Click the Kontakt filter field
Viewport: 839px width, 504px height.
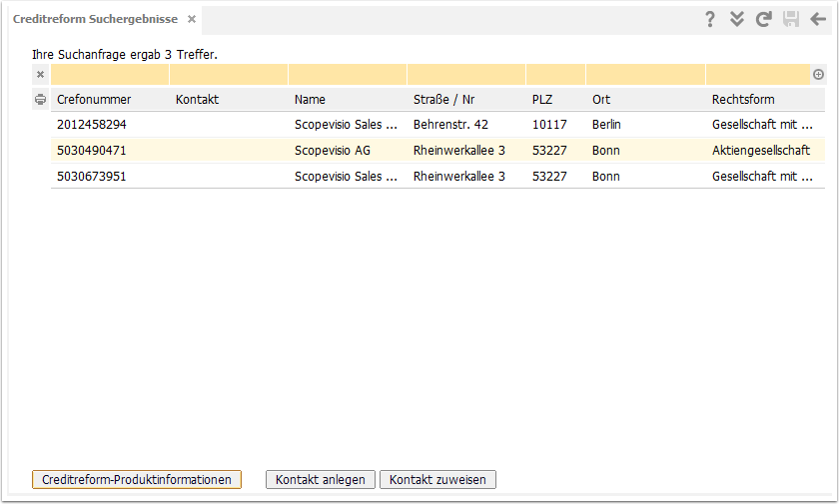[x=229, y=74]
